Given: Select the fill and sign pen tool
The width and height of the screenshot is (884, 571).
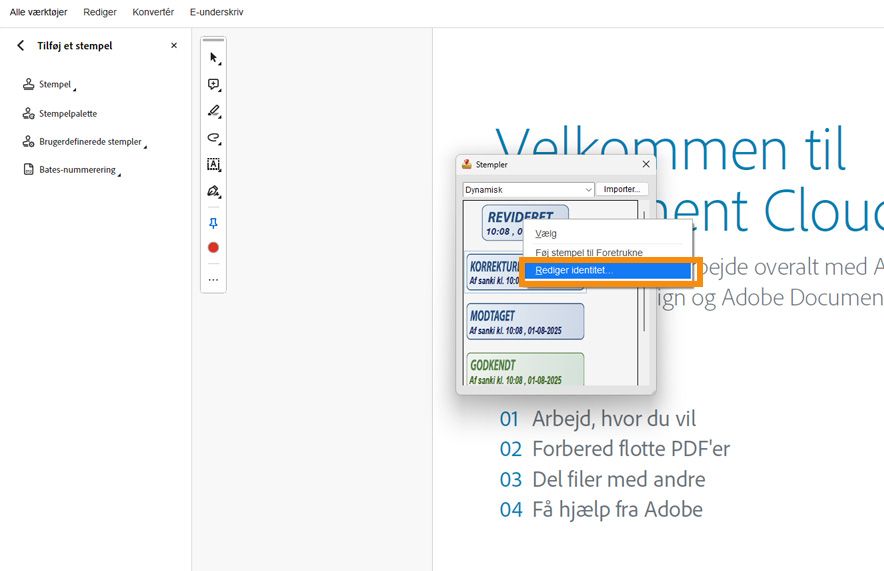Looking at the screenshot, I should tap(214, 191).
